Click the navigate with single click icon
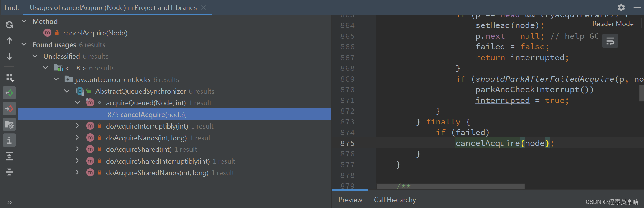 pyautogui.click(x=9, y=93)
